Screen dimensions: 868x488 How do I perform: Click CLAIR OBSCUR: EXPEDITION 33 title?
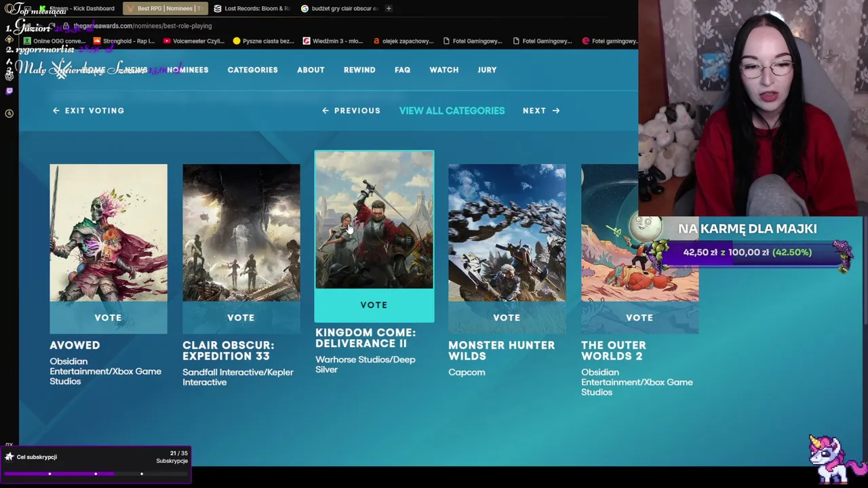[x=229, y=350]
